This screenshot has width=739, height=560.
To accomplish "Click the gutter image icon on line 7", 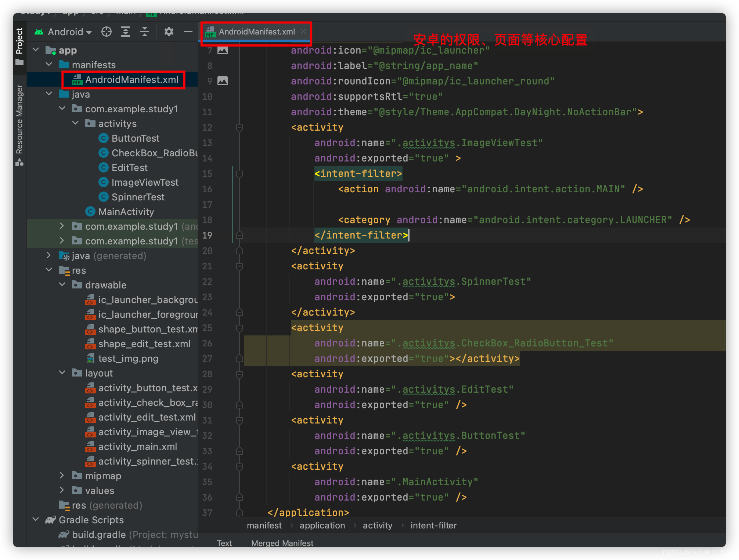I will click(x=223, y=50).
